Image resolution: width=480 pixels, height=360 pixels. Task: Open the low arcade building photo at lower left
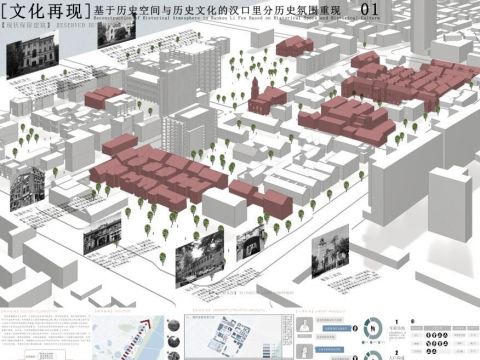[102, 233]
